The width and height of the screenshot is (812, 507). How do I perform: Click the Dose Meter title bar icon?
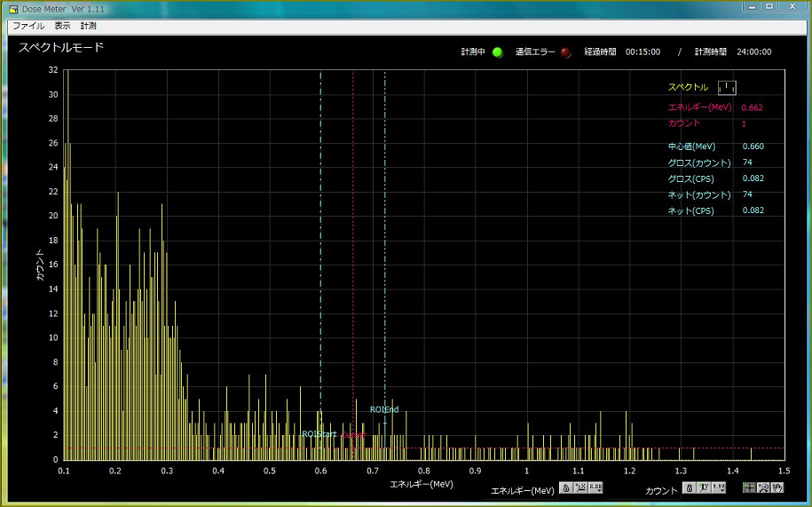pyautogui.click(x=12, y=8)
